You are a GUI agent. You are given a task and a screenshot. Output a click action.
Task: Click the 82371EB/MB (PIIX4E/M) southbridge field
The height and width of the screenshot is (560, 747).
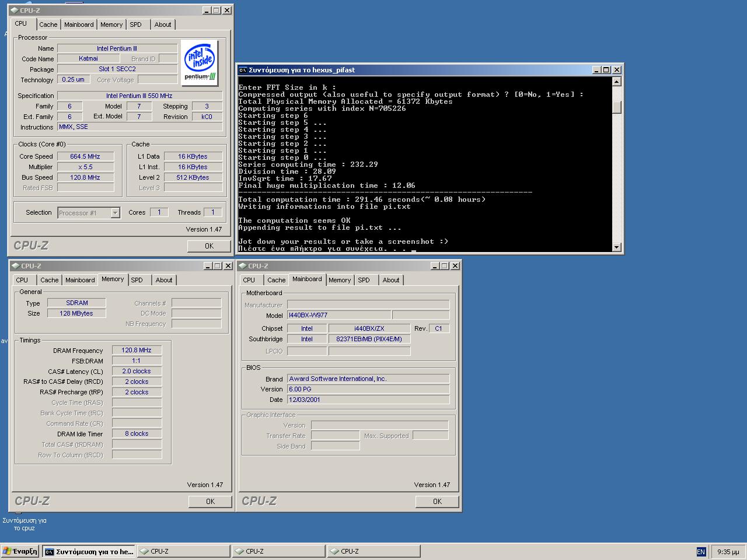369,339
